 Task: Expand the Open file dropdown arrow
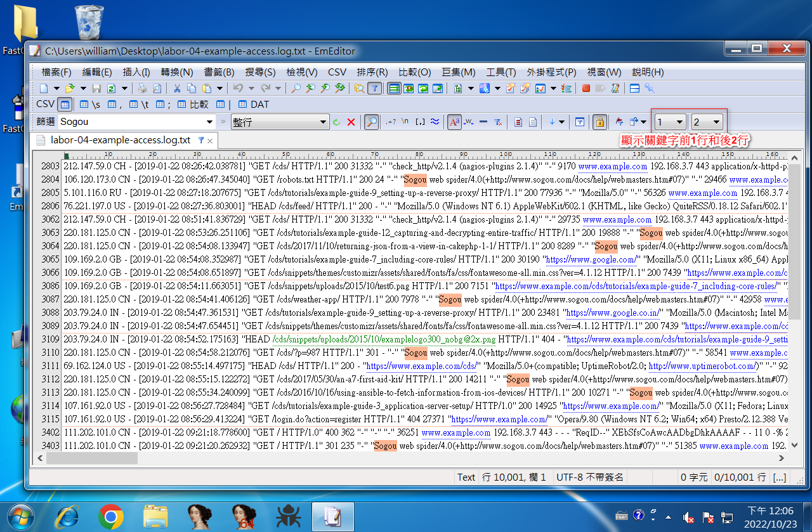point(83,89)
